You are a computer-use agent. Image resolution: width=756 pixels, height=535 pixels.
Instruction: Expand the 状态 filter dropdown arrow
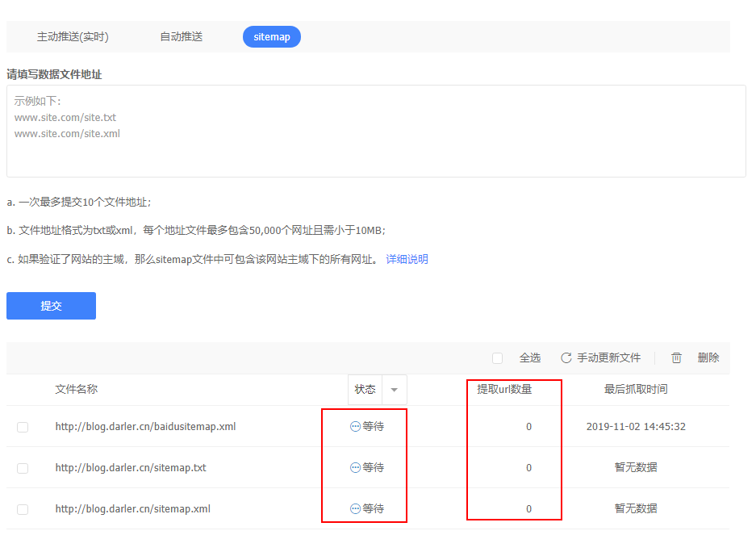tap(394, 390)
